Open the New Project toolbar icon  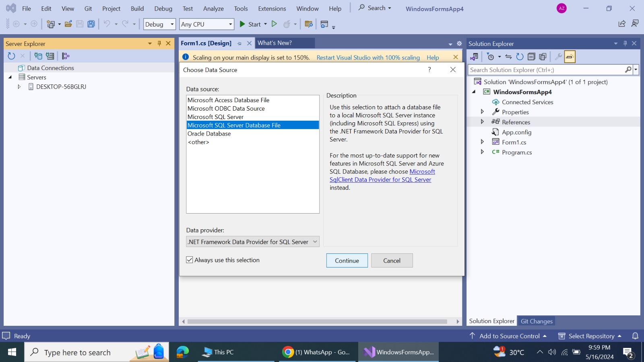(51, 24)
